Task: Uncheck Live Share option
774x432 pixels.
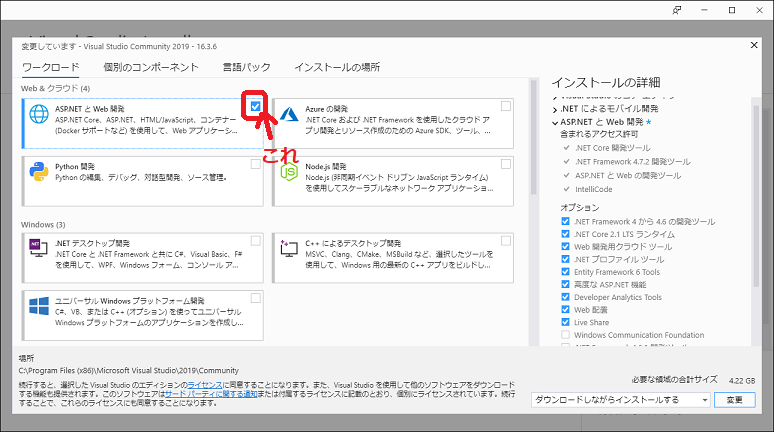Action: tap(565, 322)
